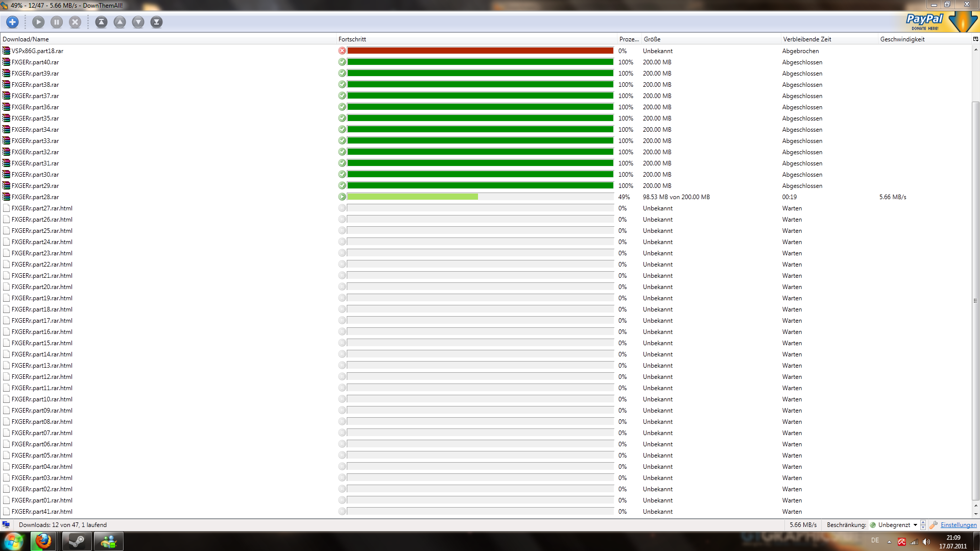Click '98.53 MB von 200.00 MB' size cell

point(676,197)
